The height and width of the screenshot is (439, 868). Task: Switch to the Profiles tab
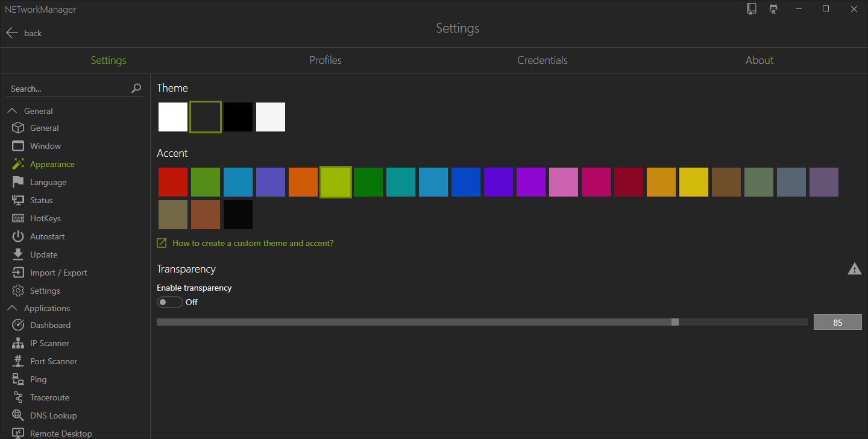(x=325, y=60)
